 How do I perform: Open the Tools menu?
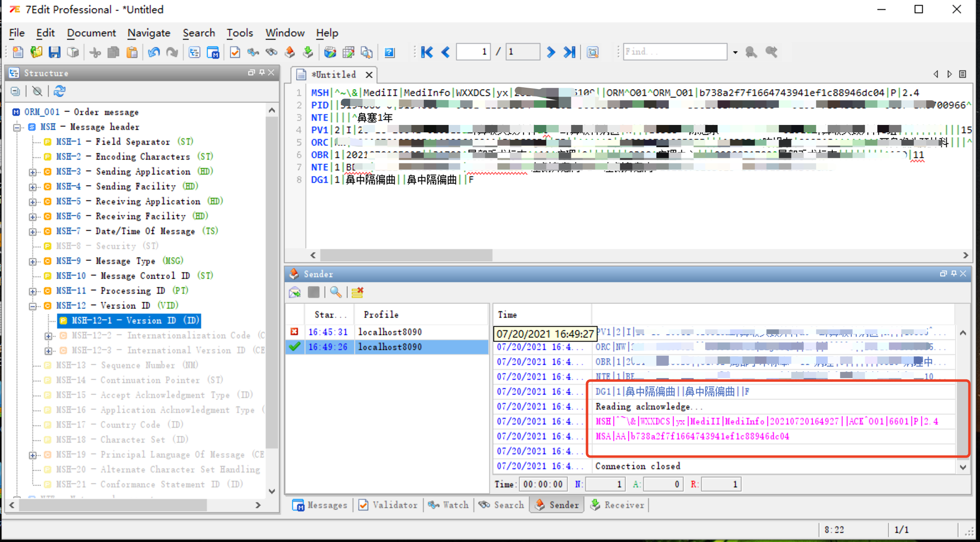coord(239,33)
